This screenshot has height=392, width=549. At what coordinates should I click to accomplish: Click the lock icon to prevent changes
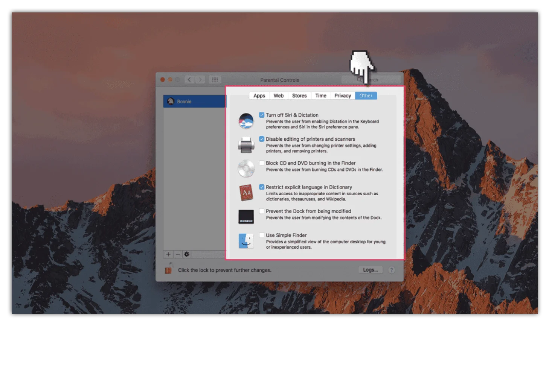tap(168, 269)
